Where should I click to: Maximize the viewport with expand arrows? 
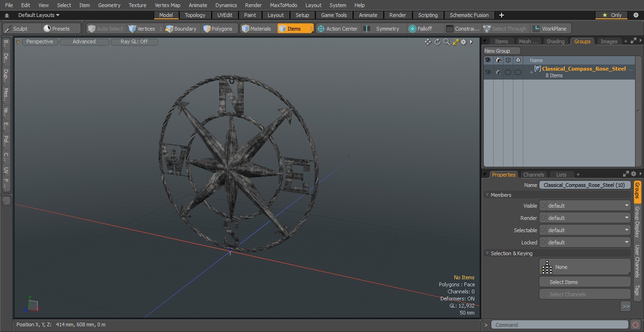[x=455, y=42]
